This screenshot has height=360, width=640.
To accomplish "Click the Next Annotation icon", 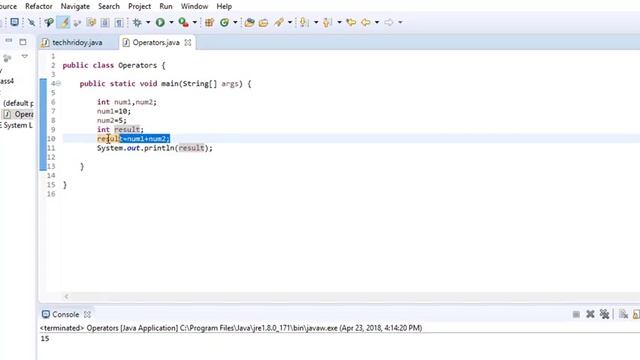I will pyautogui.click(x=303, y=22).
